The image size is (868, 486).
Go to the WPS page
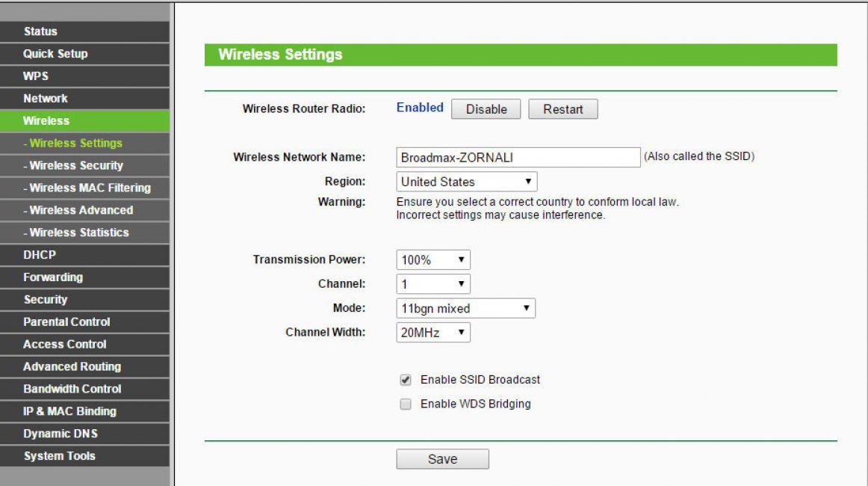tap(84, 76)
